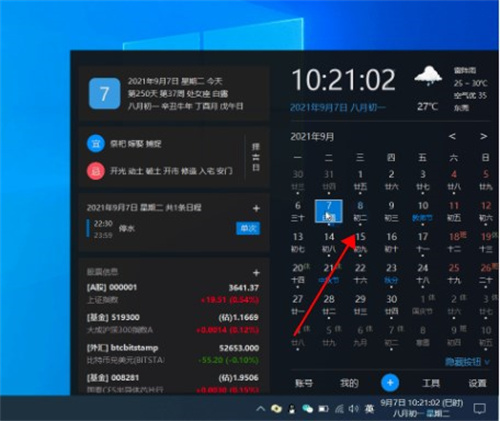This screenshot has height=421, width=500.
Task: Click the red 忌 circle icon
Action: pyautogui.click(x=96, y=171)
